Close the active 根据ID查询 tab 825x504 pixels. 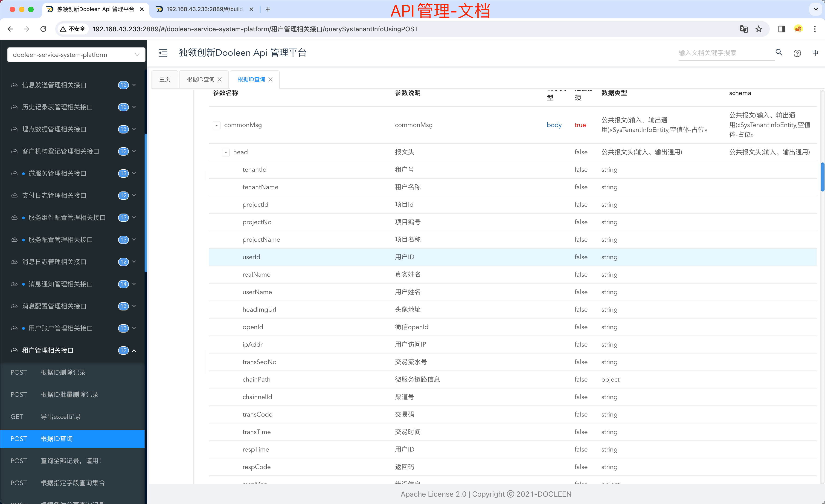pyautogui.click(x=270, y=79)
